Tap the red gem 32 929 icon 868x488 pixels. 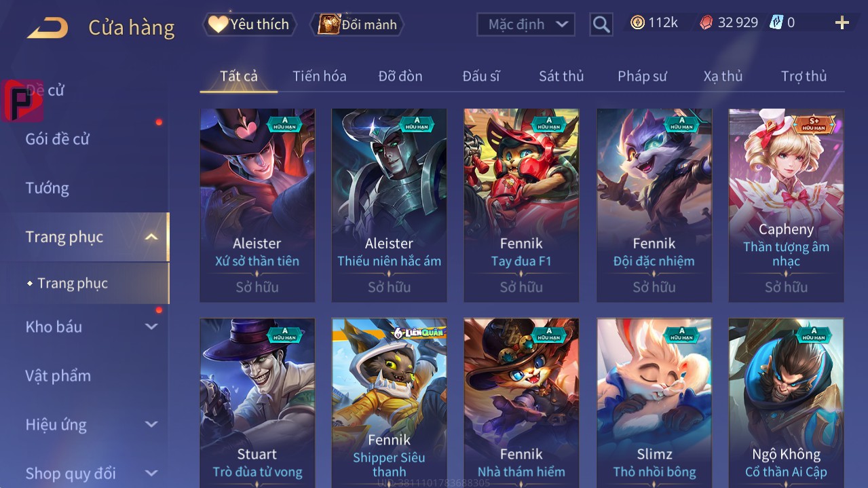(706, 22)
